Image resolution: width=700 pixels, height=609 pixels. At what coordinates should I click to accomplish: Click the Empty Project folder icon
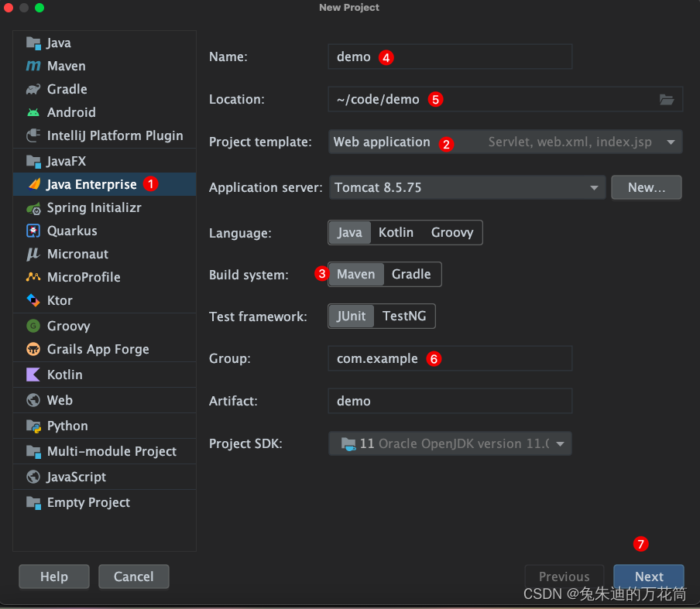click(33, 503)
